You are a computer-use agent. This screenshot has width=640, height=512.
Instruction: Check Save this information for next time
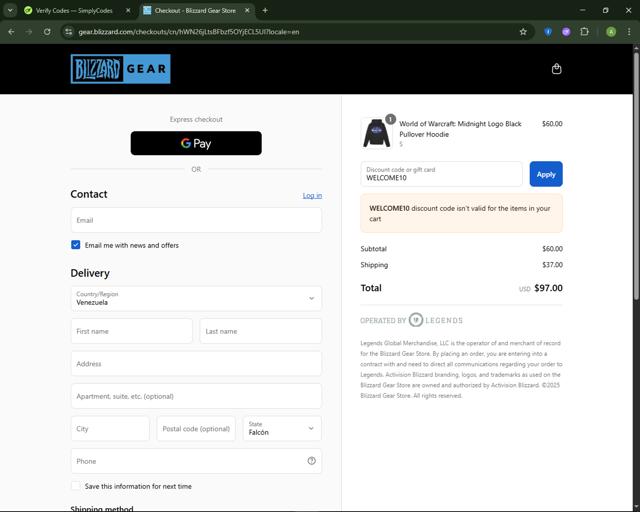click(x=76, y=486)
